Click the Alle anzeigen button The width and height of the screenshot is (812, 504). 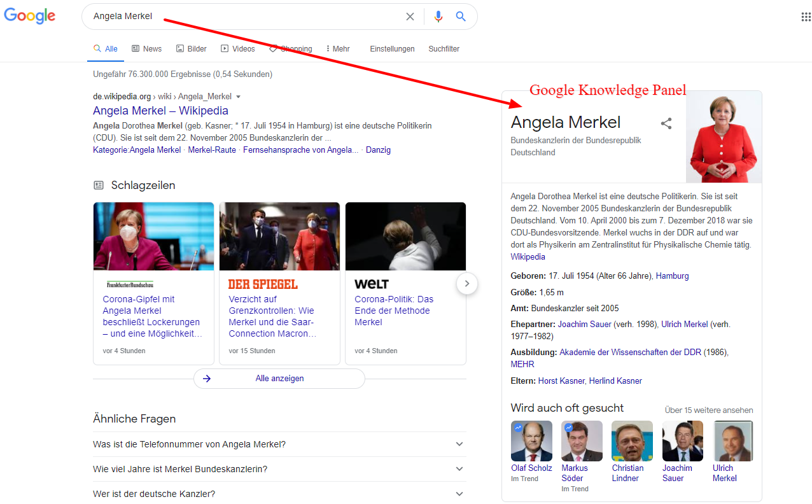point(279,378)
